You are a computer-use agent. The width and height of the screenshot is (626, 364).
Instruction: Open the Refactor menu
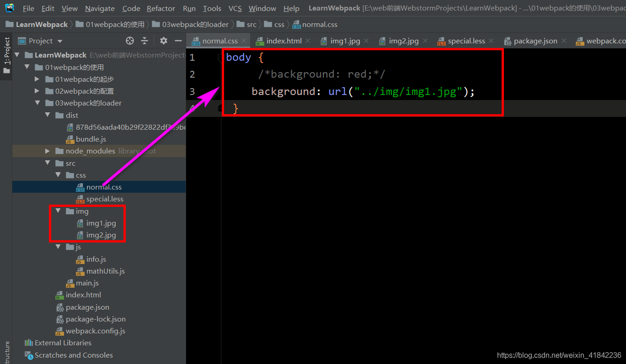[161, 8]
